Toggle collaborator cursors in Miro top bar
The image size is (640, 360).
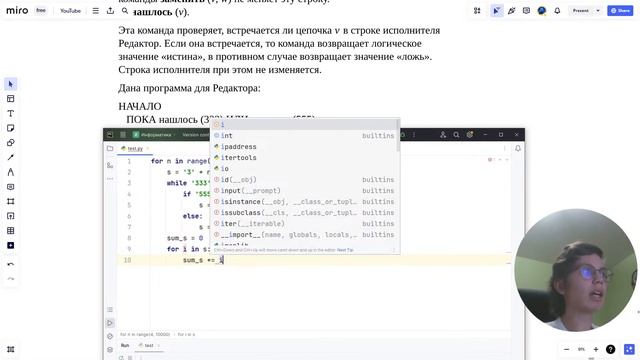pyautogui.click(x=496, y=11)
